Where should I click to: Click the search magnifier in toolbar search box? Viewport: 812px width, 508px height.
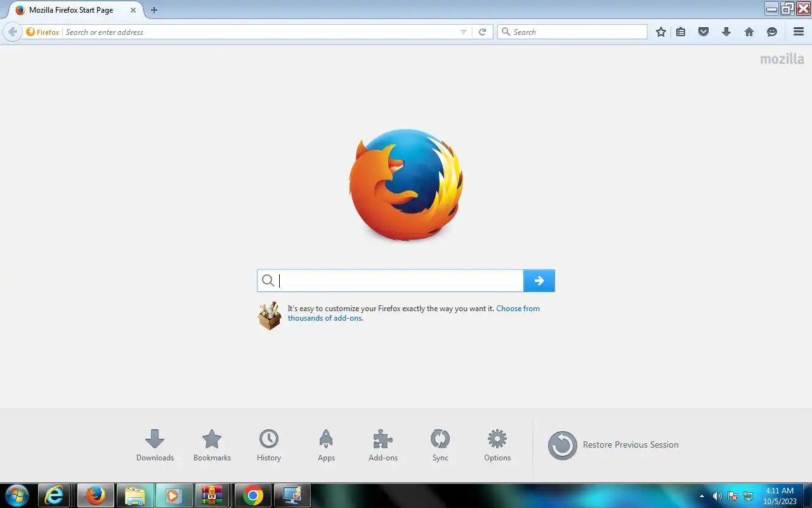506,32
